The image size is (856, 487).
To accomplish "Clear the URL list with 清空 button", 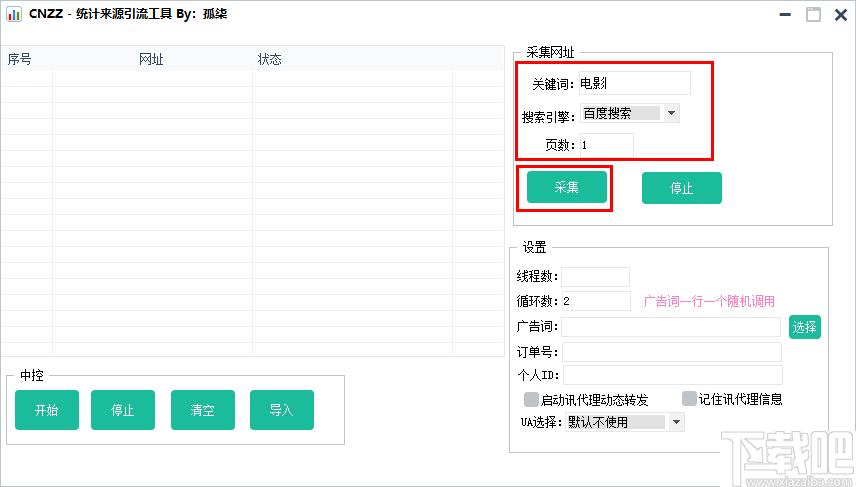I will click(203, 410).
